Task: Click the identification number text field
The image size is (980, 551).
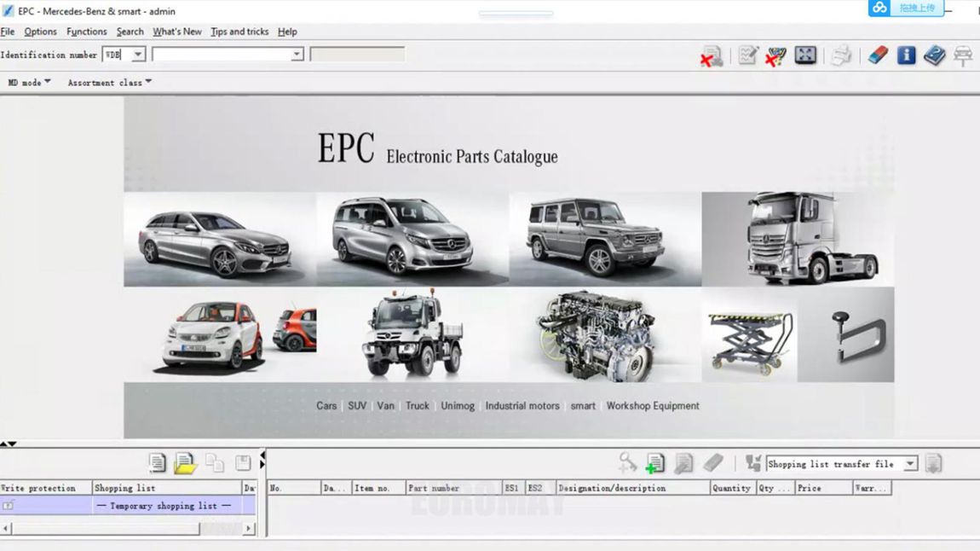Action: [221, 55]
